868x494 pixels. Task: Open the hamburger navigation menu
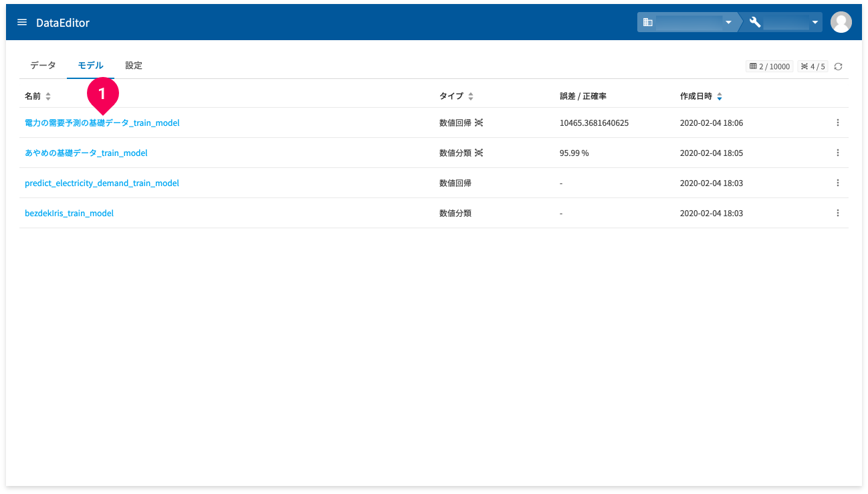(22, 23)
